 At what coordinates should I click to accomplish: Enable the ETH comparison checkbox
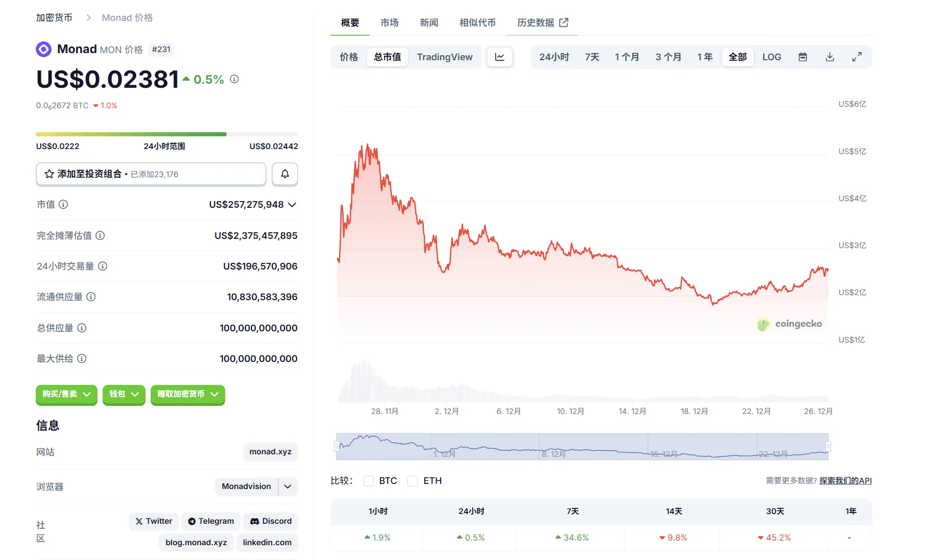point(413,481)
